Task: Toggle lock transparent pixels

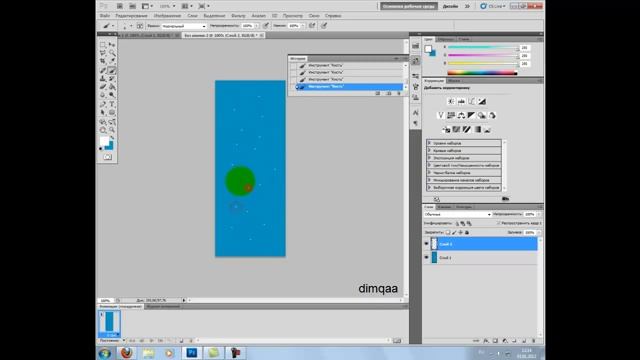Action: click(x=448, y=233)
